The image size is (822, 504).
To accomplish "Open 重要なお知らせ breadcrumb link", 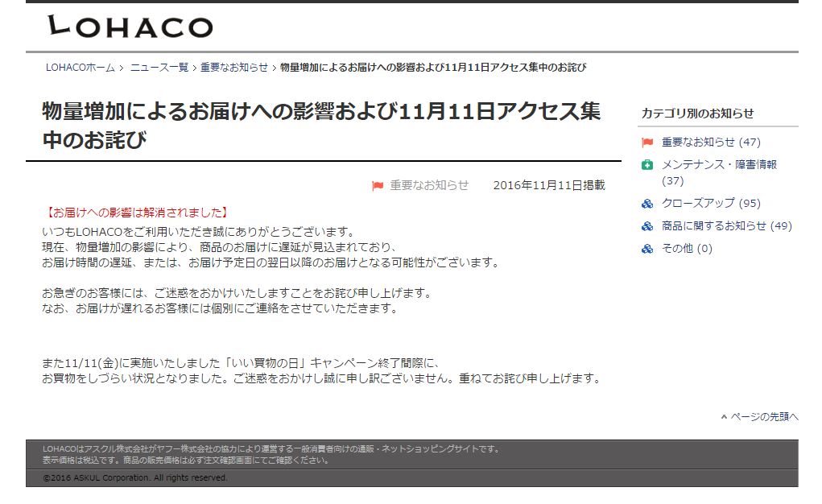I will 233,68.
